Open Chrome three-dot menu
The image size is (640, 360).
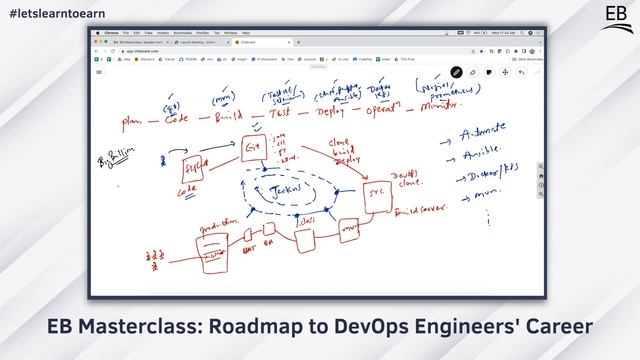(540, 51)
